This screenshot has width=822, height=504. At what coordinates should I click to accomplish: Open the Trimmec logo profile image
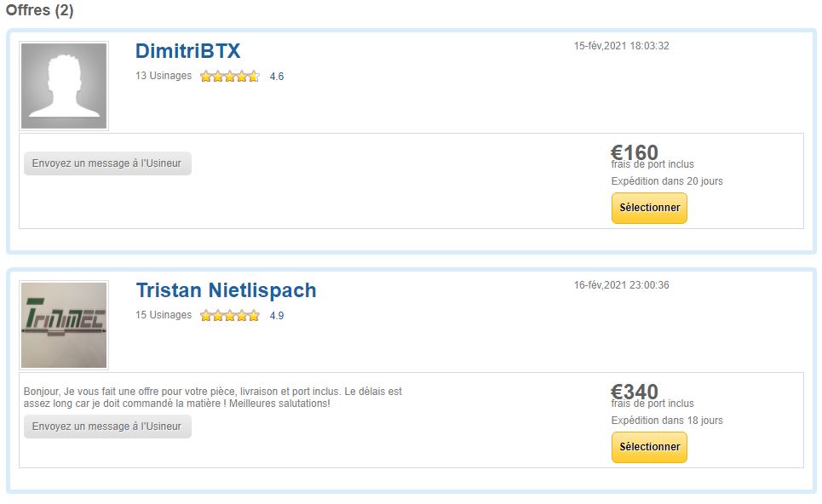pos(64,325)
